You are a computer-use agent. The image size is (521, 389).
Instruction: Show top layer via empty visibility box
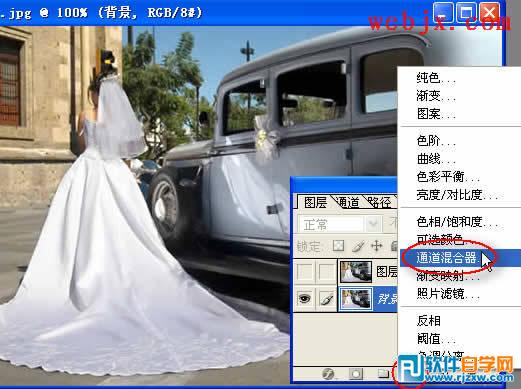[x=305, y=271]
